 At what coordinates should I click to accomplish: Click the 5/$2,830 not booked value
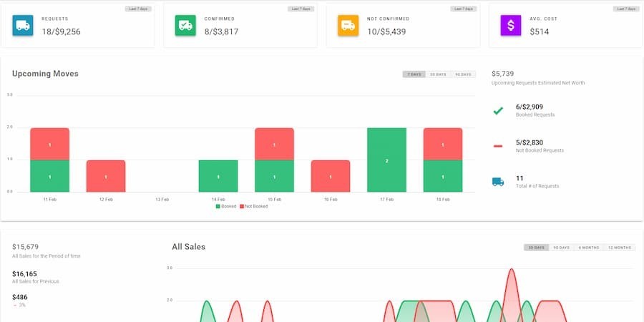(x=530, y=143)
